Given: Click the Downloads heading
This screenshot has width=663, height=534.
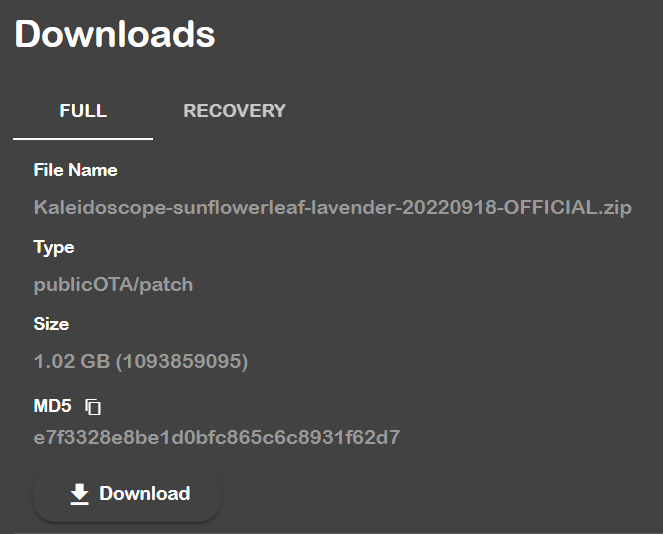Looking at the screenshot, I should coord(115,34).
